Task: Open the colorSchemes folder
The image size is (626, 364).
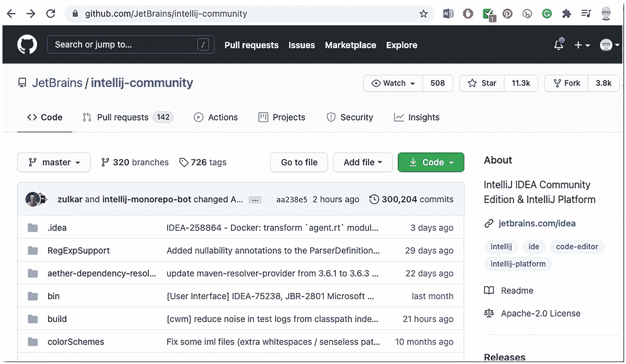Action: tap(75, 342)
